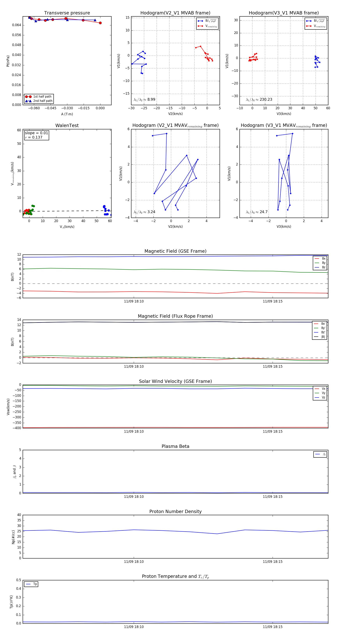Click the λ1/λ3 ≈ 24.7 annotation
351x644 pixels.
point(257,212)
